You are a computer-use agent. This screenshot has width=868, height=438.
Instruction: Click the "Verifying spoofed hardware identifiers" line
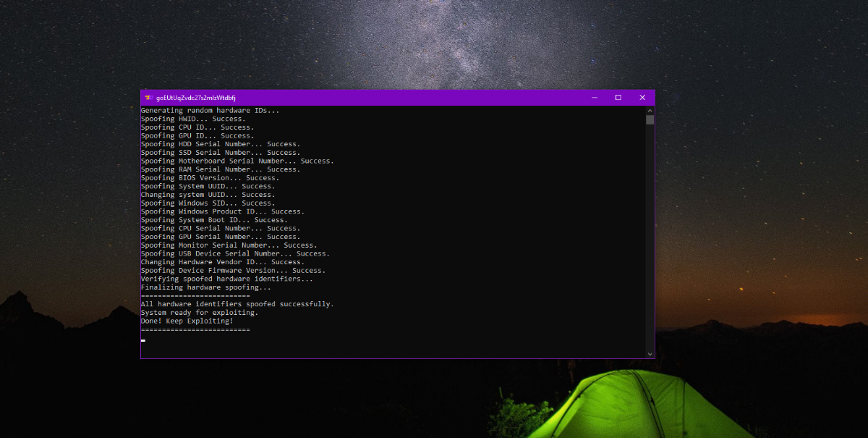227,279
